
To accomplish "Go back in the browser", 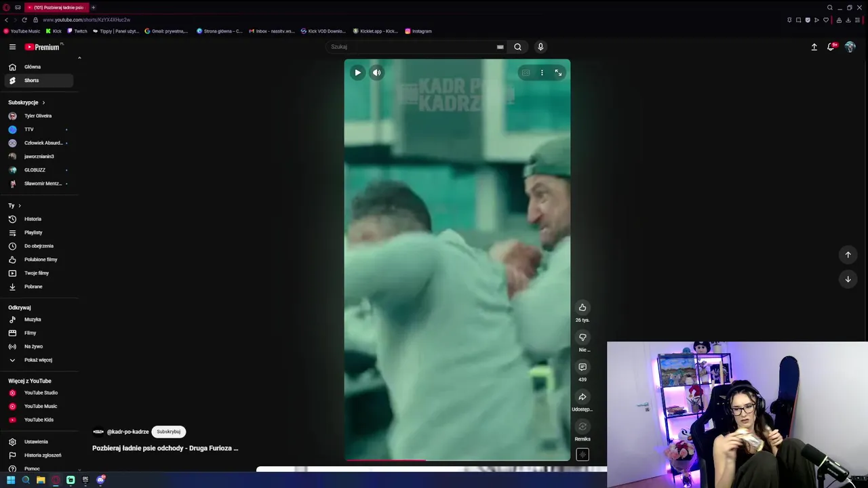I will coord(6,20).
